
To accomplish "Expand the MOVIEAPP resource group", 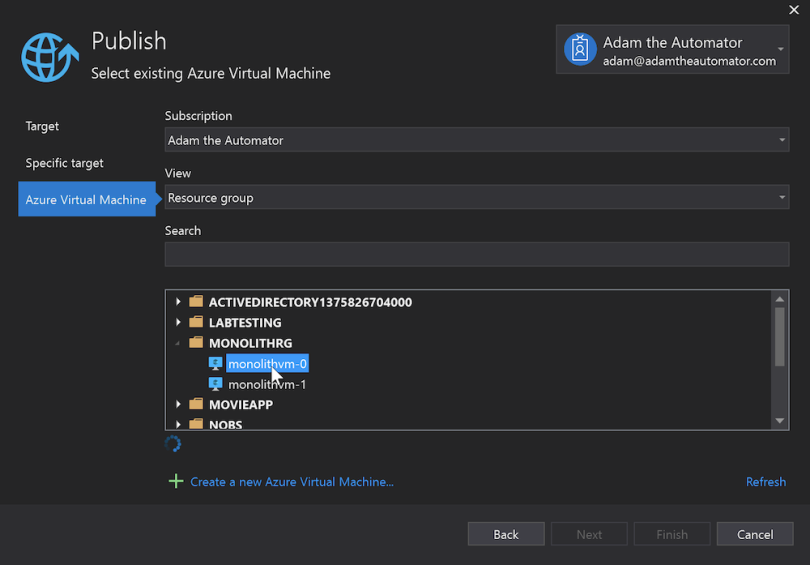I will pyautogui.click(x=178, y=404).
